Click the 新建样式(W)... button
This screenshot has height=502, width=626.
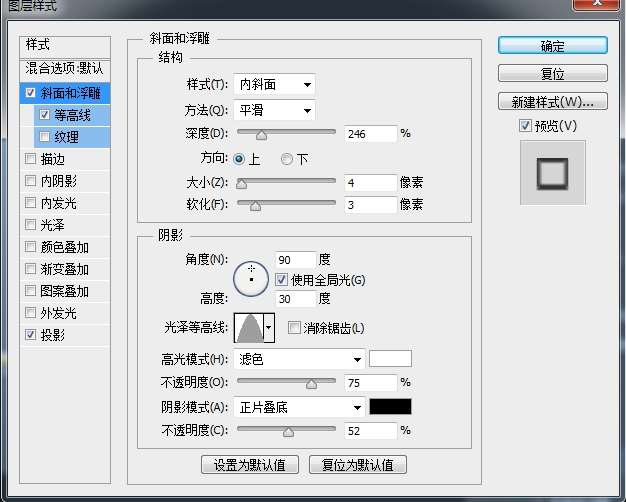click(x=552, y=101)
